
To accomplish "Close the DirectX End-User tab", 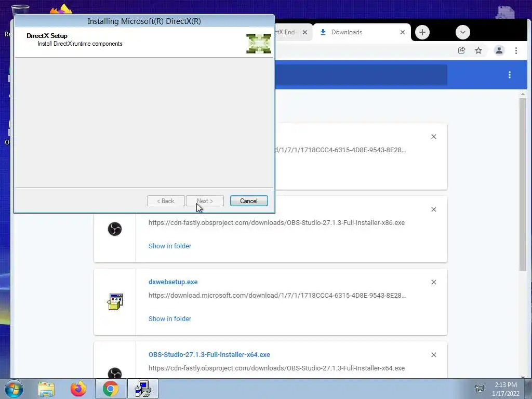I will point(304,32).
